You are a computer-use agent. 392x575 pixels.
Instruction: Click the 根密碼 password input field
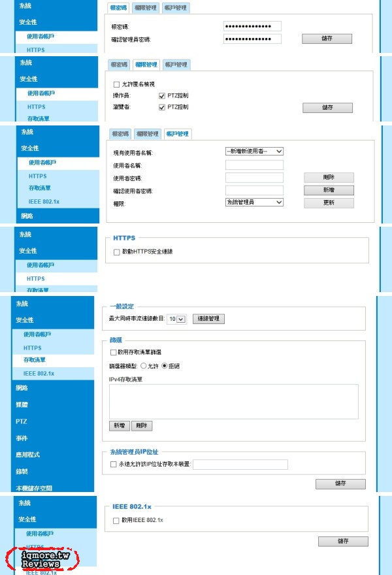(x=252, y=26)
